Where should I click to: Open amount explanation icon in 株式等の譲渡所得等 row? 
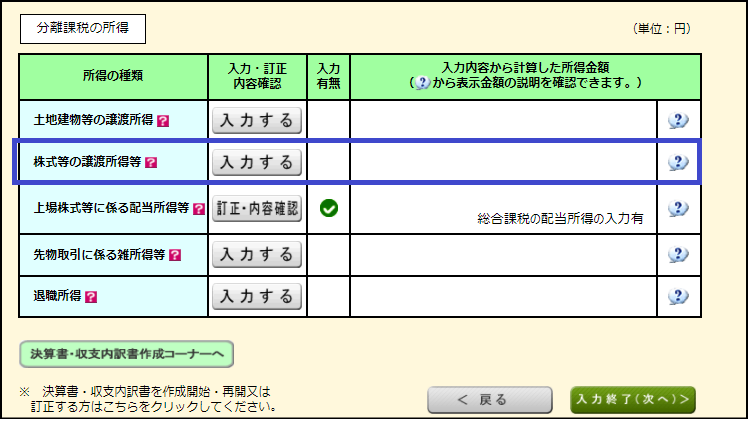click(678, 162)
